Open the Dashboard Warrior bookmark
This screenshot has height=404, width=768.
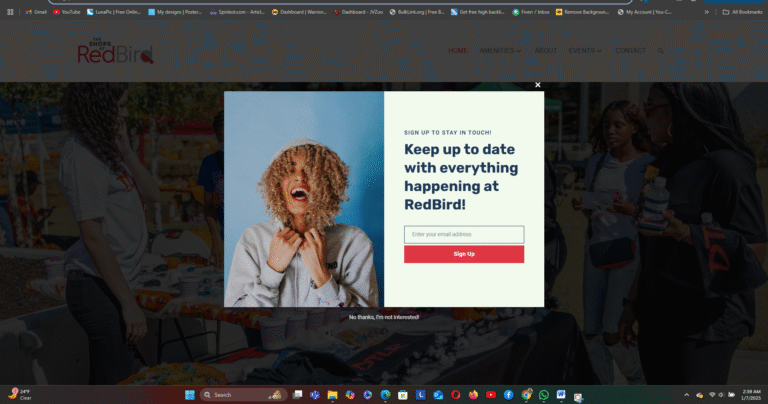tap(299, 12)
